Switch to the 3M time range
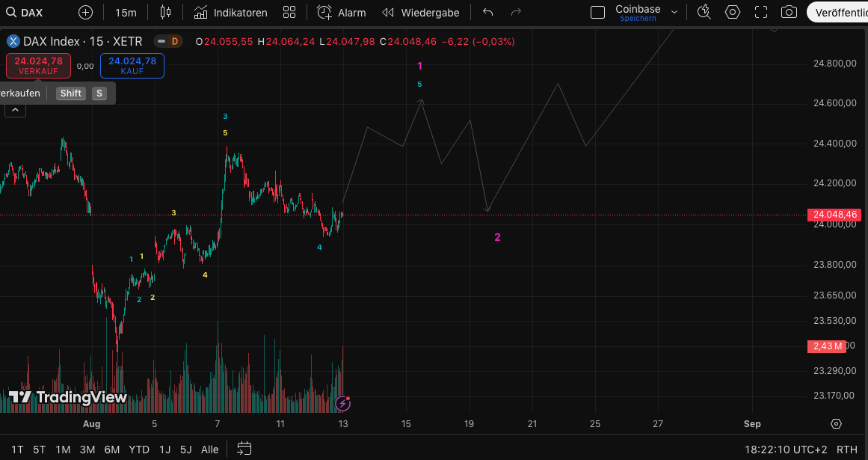Image resolution: width=868 pixels, height=460 pixels. (x=87, y=450)
